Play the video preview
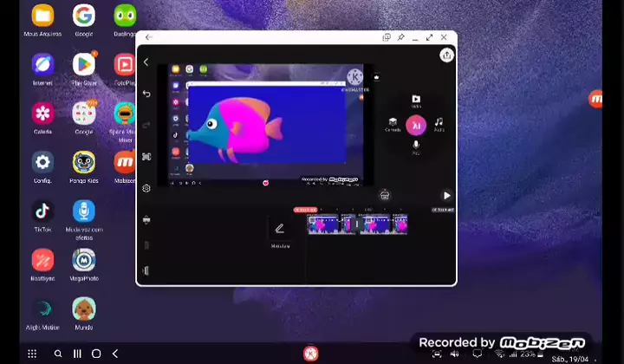 (446, 196)
